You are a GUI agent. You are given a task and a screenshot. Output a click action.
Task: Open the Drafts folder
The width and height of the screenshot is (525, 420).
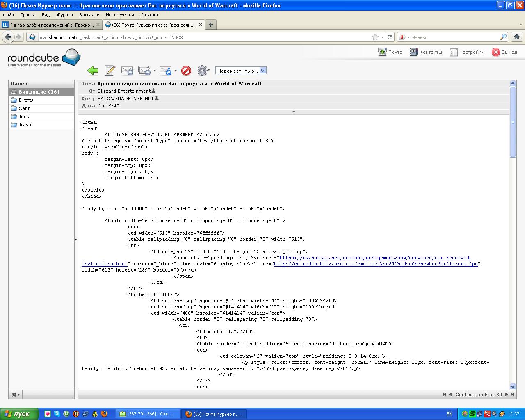pos(41,100)
